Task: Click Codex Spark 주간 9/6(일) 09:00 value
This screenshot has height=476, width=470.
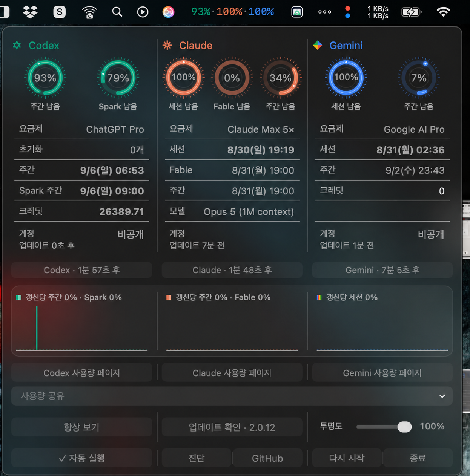Action: point(112,191)
